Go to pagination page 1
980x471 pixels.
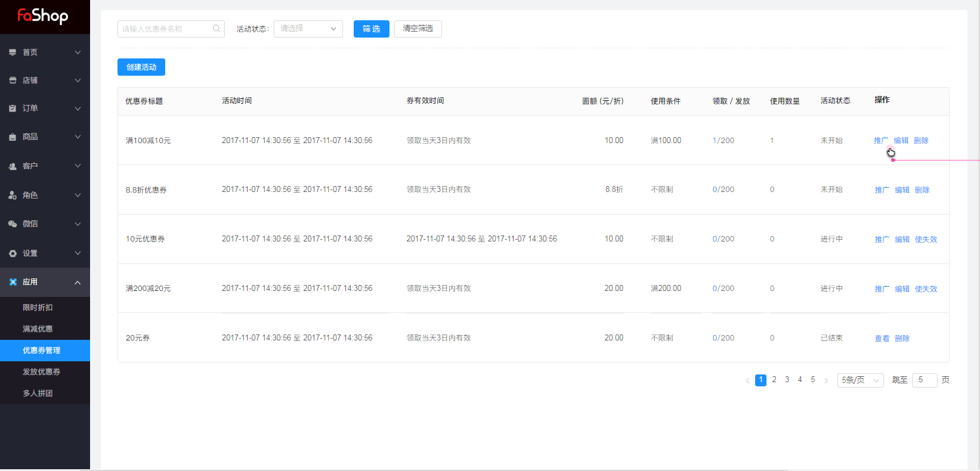point(761,380)
